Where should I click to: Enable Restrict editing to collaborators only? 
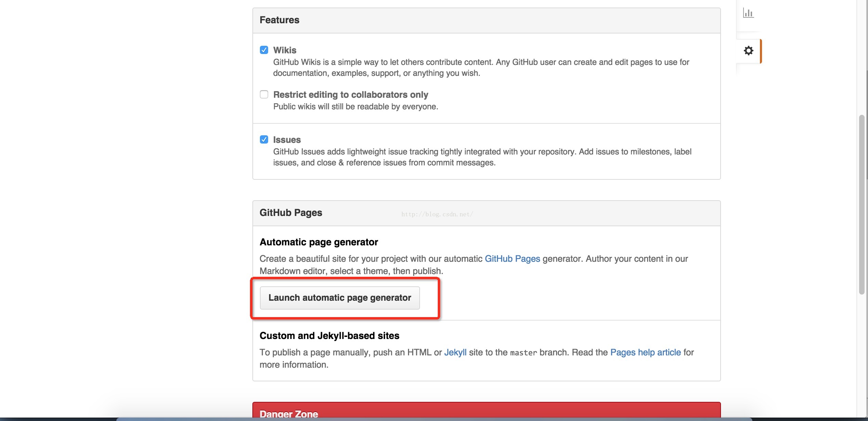point(264,94)
